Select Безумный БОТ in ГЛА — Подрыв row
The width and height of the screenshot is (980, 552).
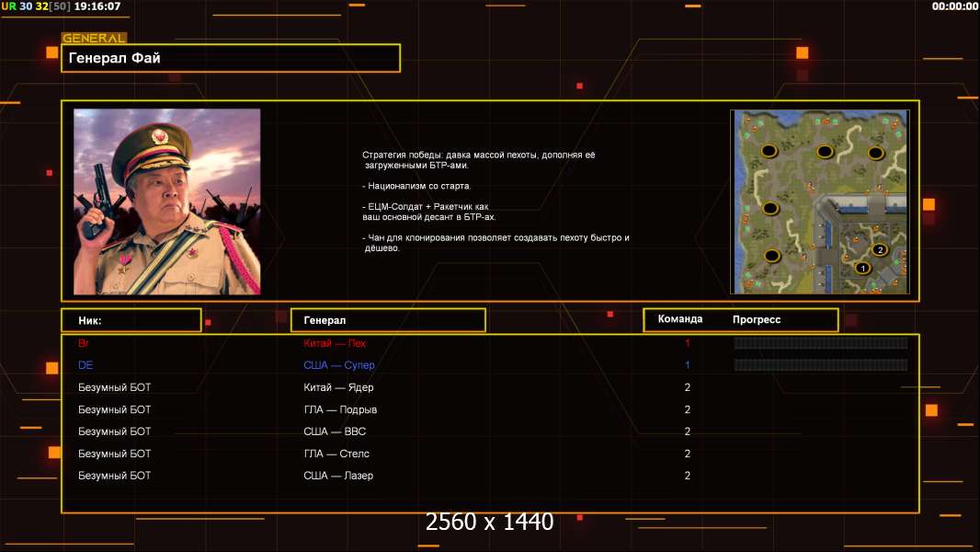(x=114, y=409)
